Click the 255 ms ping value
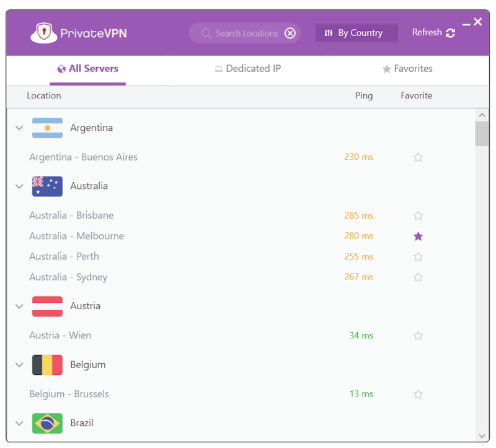This screenshot has height=448, width=496. tap(359, 257)
